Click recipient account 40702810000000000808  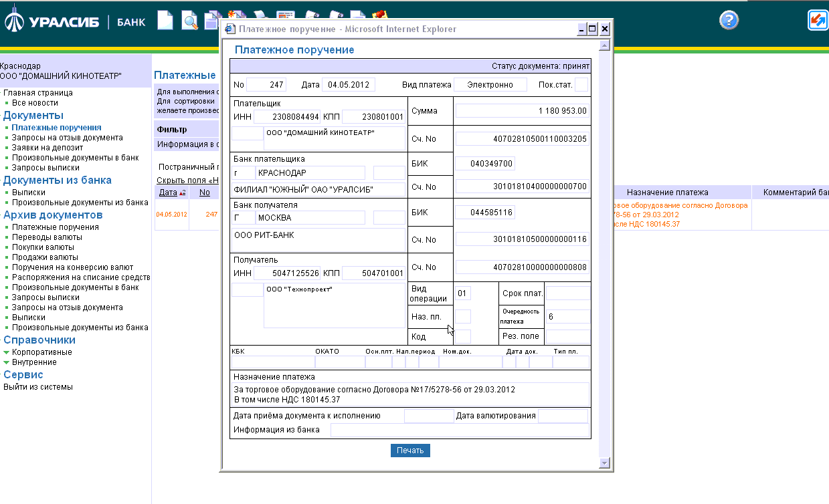coord(522,267)
